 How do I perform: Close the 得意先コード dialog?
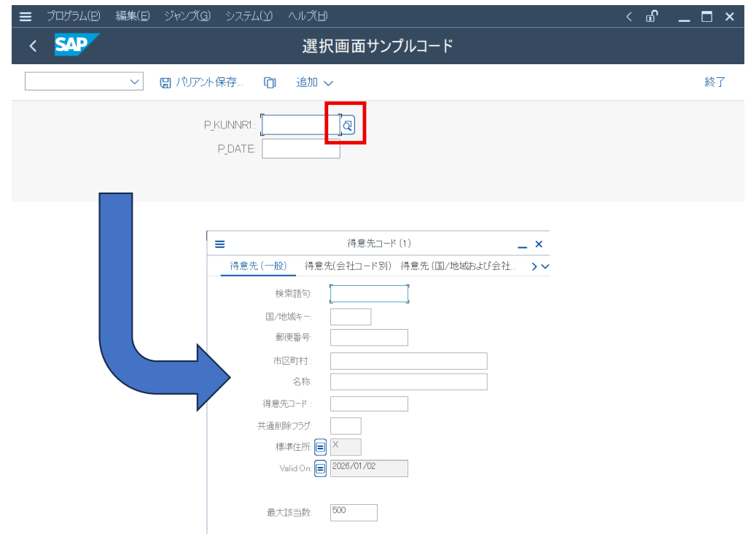539,244
